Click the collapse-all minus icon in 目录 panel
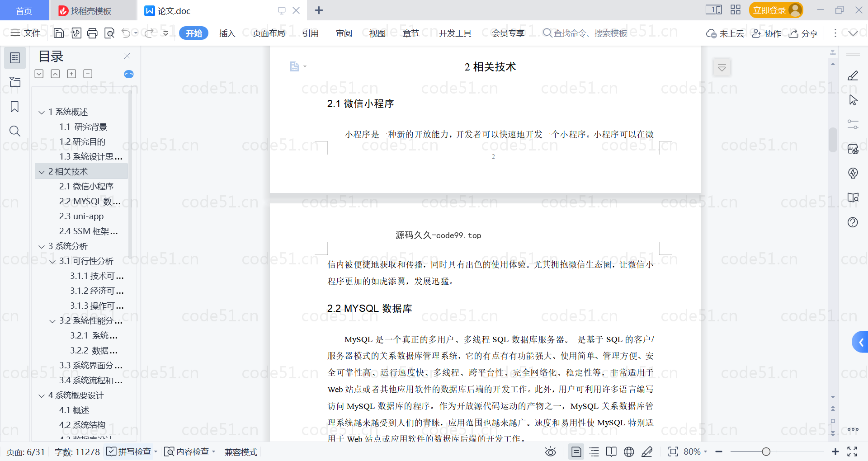This screenshot has height=461, width=868. click(x=88, y=74)
